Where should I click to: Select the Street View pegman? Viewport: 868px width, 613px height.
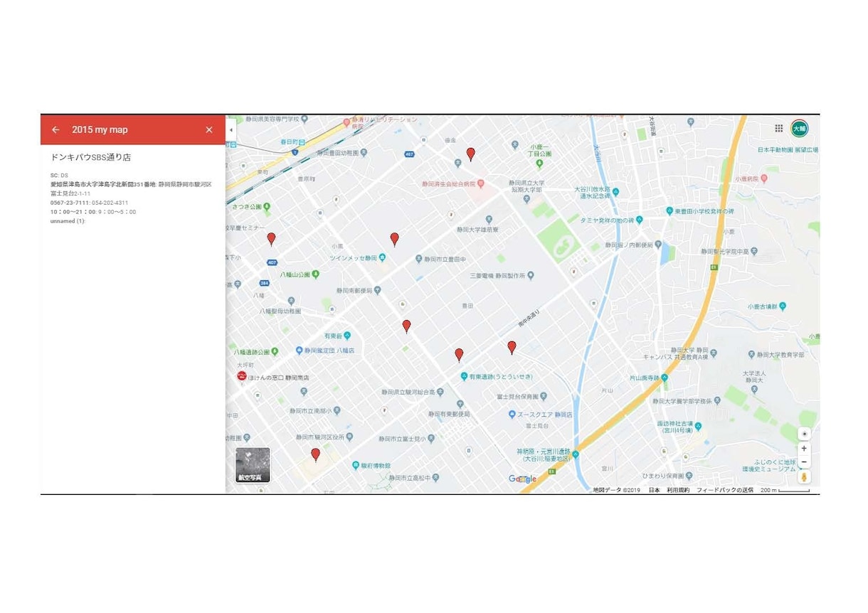click(x=804, y=477)
